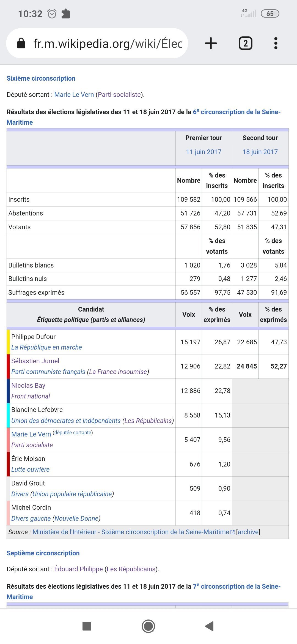The height and width of the screenshot is (644, 297).
Task: Tap the padlock site security icon
Action: coord(21,43)
